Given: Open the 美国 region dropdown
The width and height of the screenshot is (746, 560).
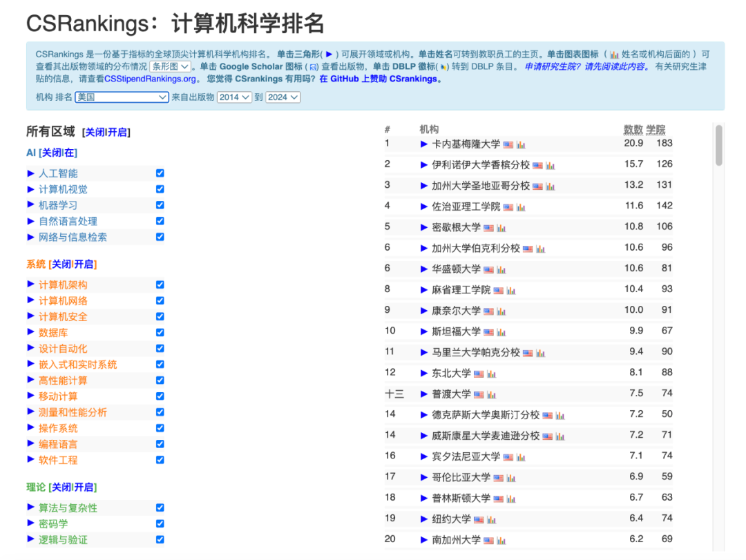Looking at the screenshot, I should click(122, 97).
